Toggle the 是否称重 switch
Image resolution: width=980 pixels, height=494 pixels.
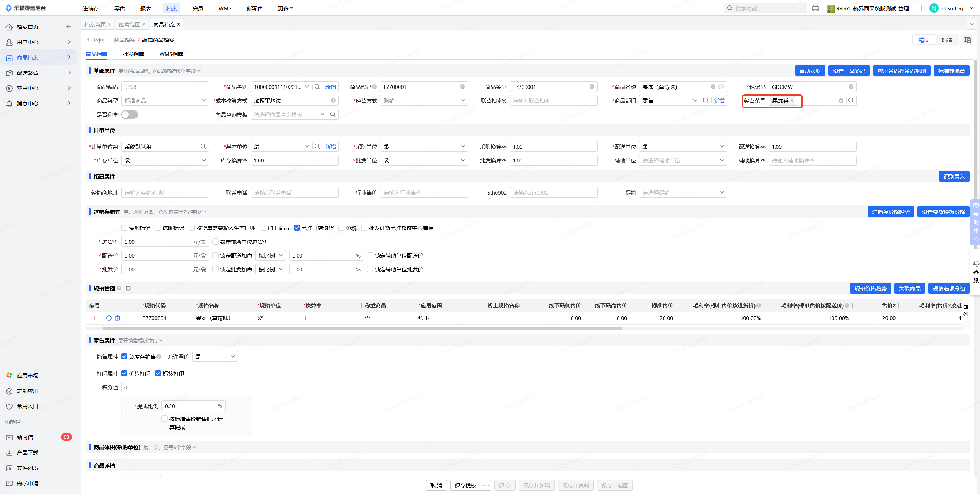[130, 115]
